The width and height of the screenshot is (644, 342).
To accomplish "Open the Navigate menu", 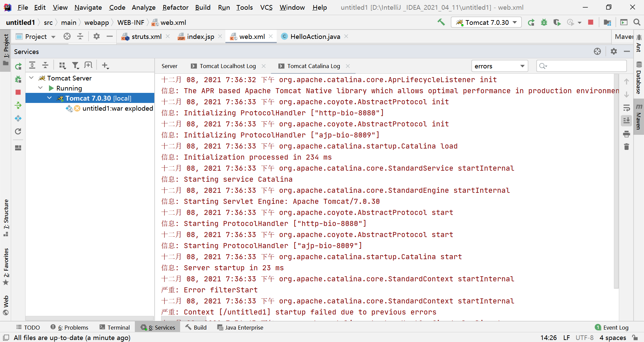I will [x=88, y=7].
